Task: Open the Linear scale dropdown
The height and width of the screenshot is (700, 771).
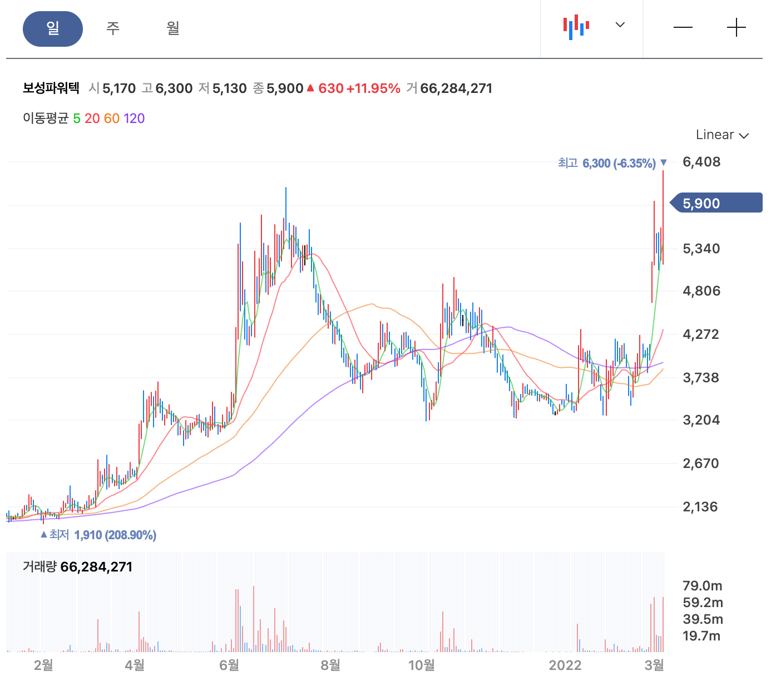Action: (x=722, y=135)
